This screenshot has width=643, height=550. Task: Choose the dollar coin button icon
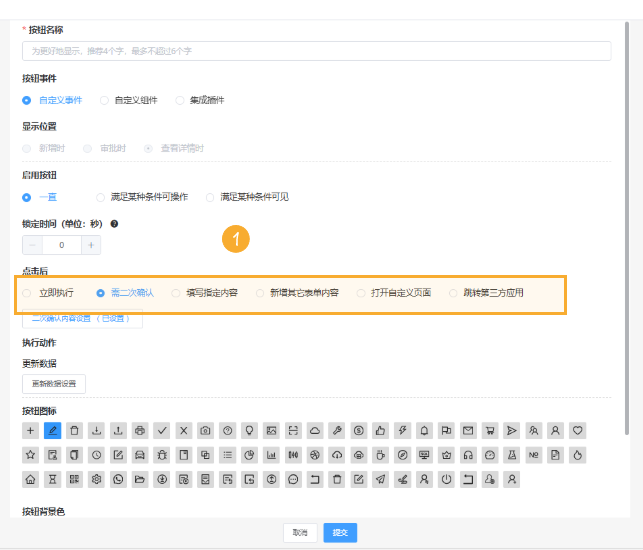[x=359, y=431]
